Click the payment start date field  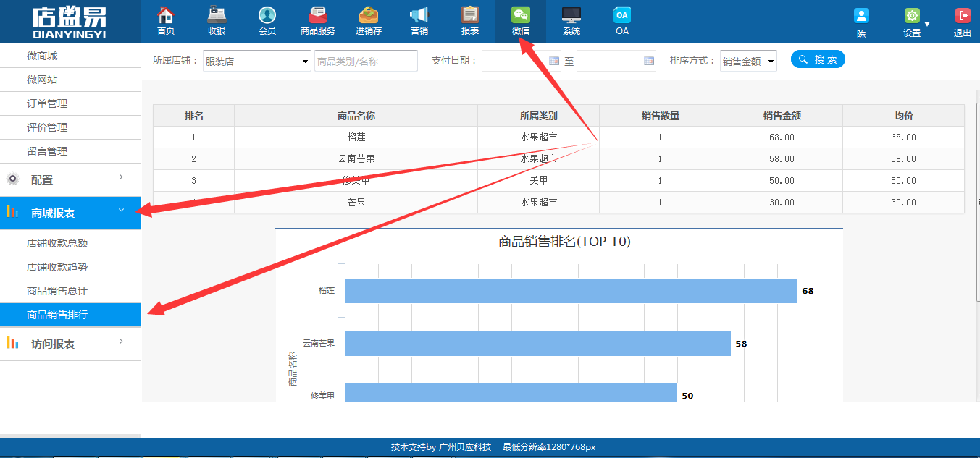click(522, 61)
